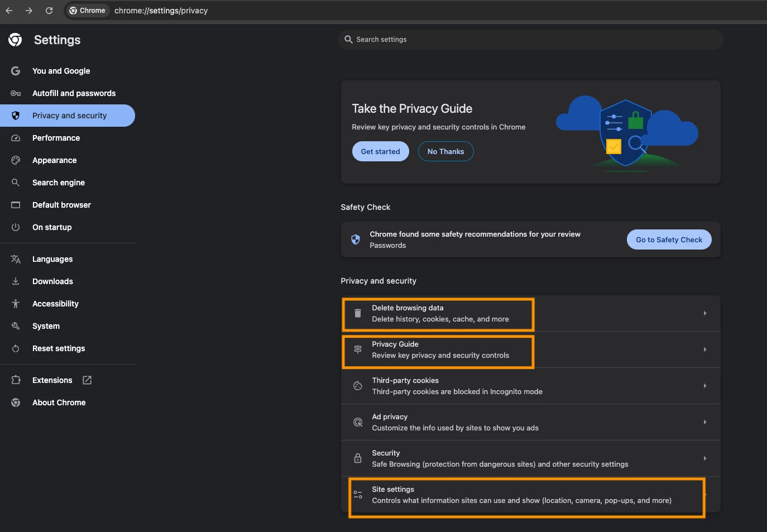
Task: Click the Chrome logo next to Settings
Action: pos(15,40)
